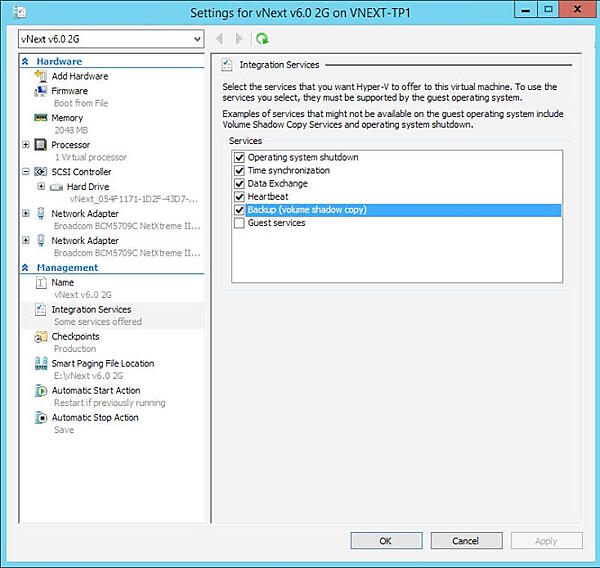Click the OK button
Image resolution: width=600 pixels, height=568 pixels.
(x=385, y=541)
